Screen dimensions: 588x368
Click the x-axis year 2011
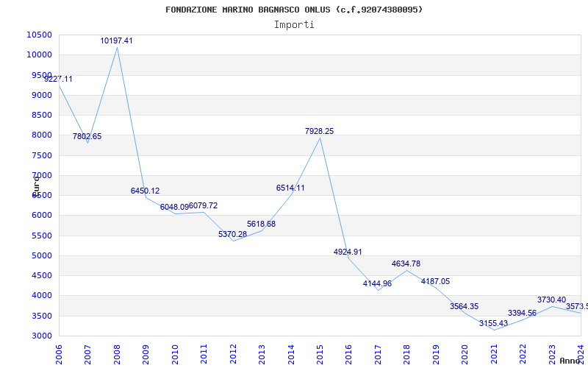(x=204, y=354)
